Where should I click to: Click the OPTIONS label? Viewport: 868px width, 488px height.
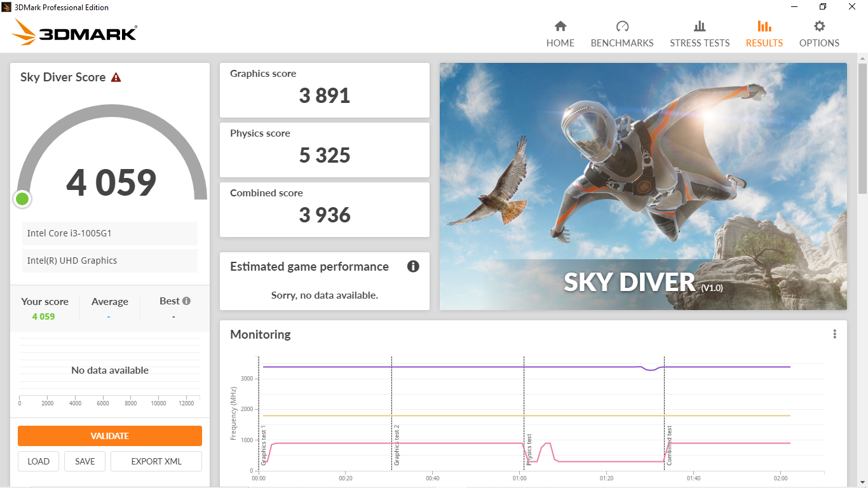pos(820,43)
